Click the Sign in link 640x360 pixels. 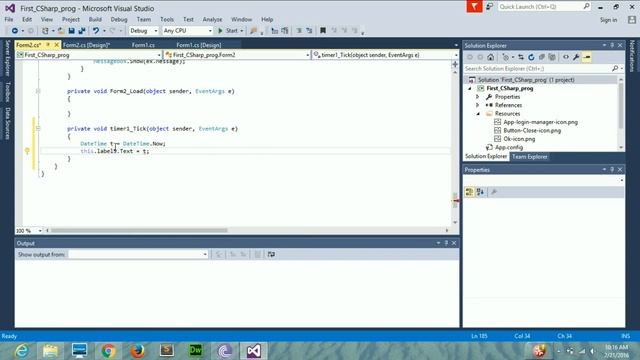coord(608,20)
